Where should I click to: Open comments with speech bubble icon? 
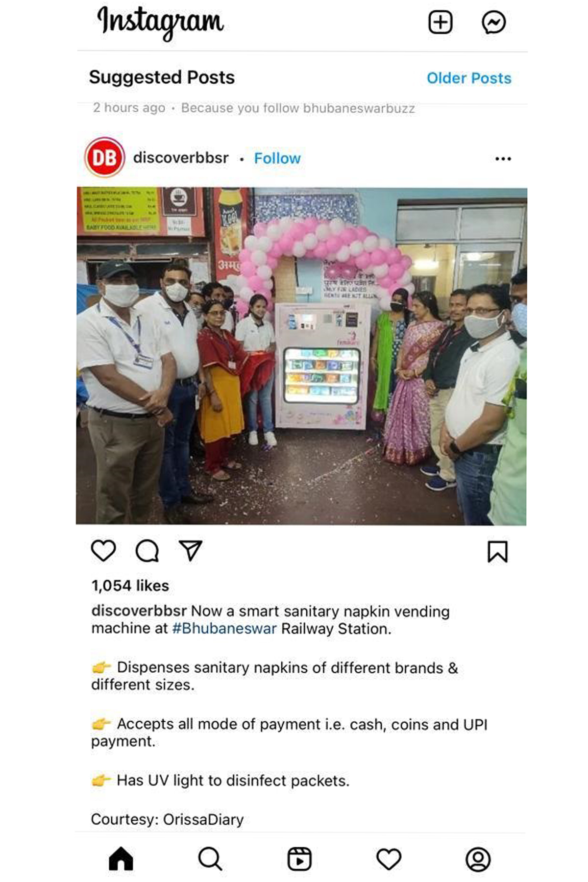point(147,551)
